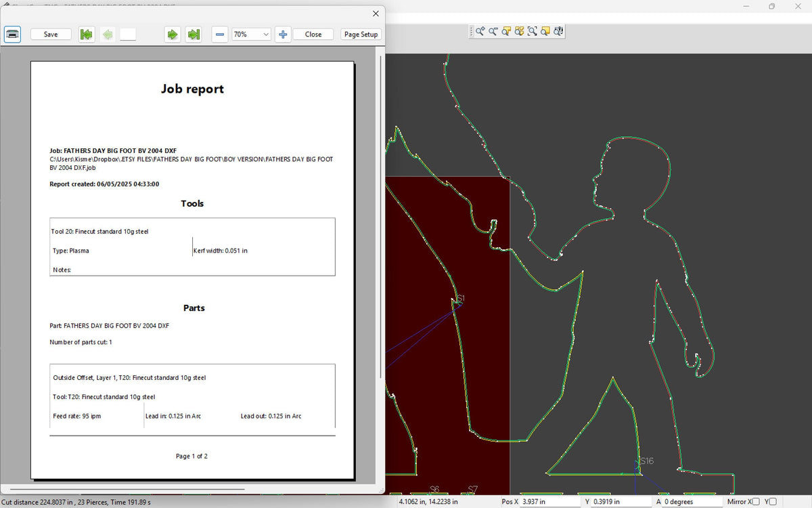Click the Close button in preview toolbar
The image size is (812, 508).
[313, 34]
